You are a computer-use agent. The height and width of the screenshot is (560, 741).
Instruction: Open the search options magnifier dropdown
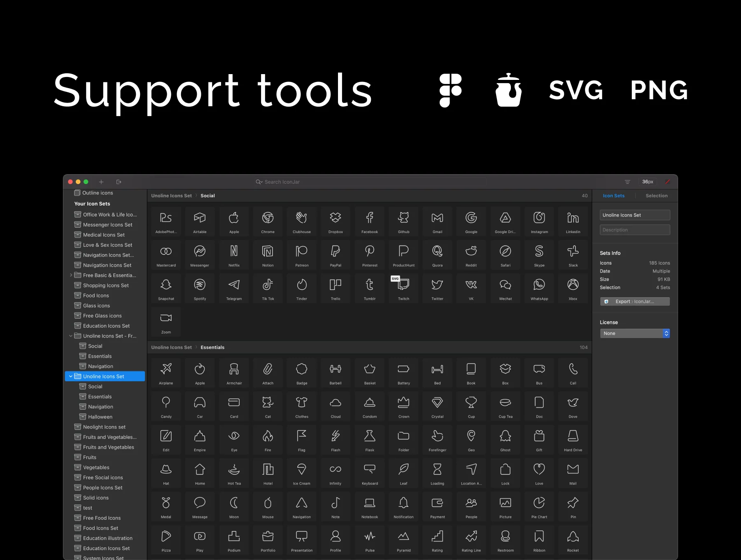(259, 182)
